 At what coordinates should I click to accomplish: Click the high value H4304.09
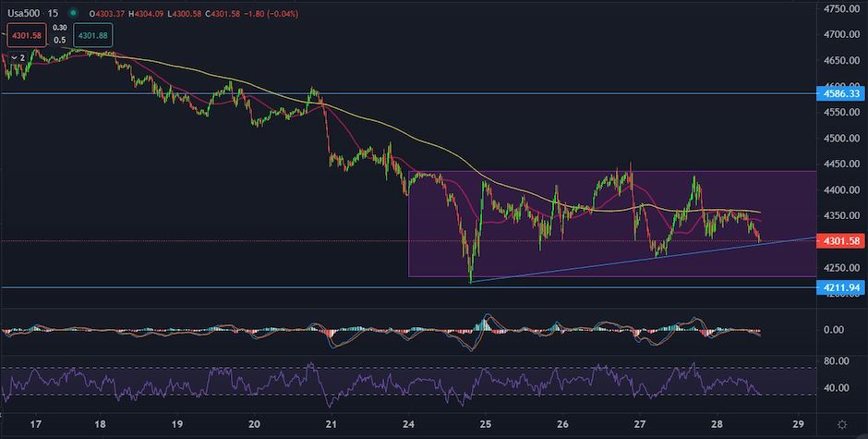click(x=147, y=14)
